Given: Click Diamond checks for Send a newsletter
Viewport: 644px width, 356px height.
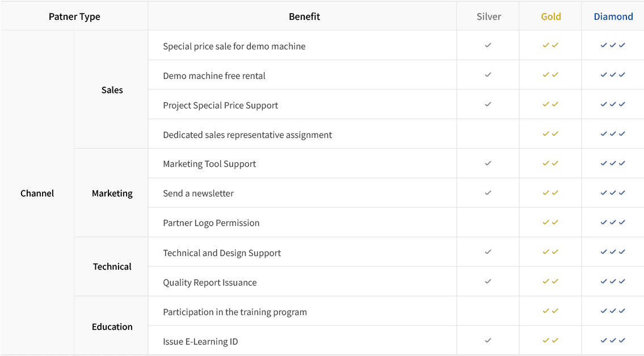Looking at the screenshot, I should tap(613, 193).
